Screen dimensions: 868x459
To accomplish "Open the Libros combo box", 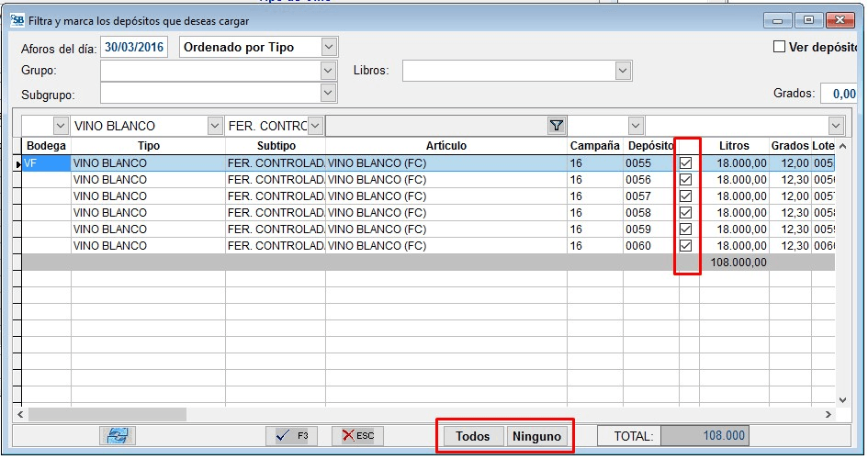I will click(624, 70).
